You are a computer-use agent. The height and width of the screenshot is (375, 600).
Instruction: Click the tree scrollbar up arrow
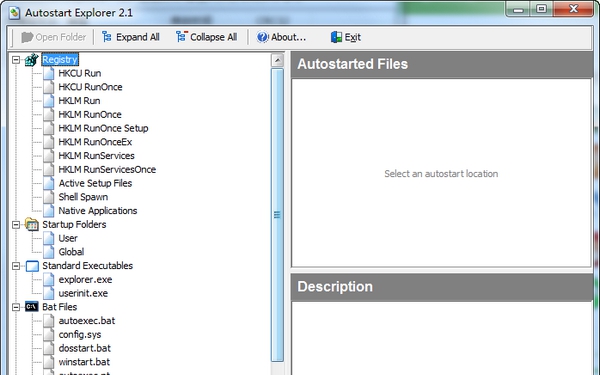click(277, 60)
